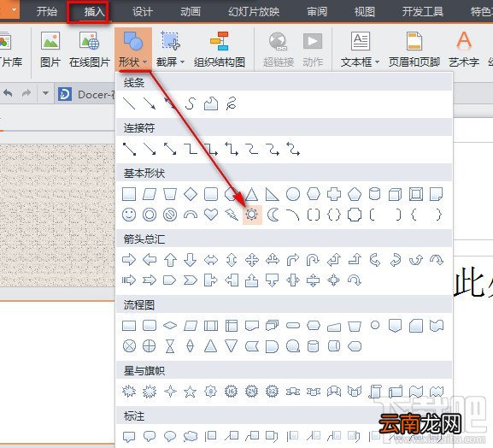Image resolution: width=493 pixels, height=448 pixels.
Task: Select the cross shape in 基本形状
Action: tap(334, 194)
